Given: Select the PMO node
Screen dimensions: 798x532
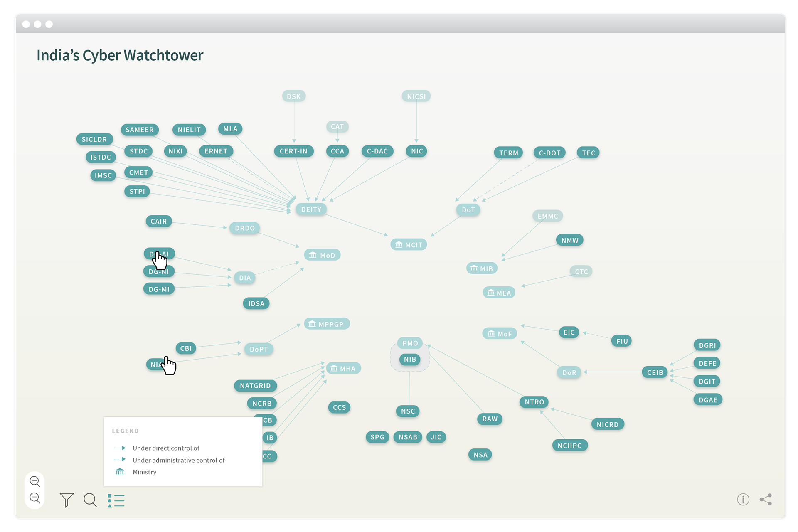Looking at the screenshot, I should point(410,343).
